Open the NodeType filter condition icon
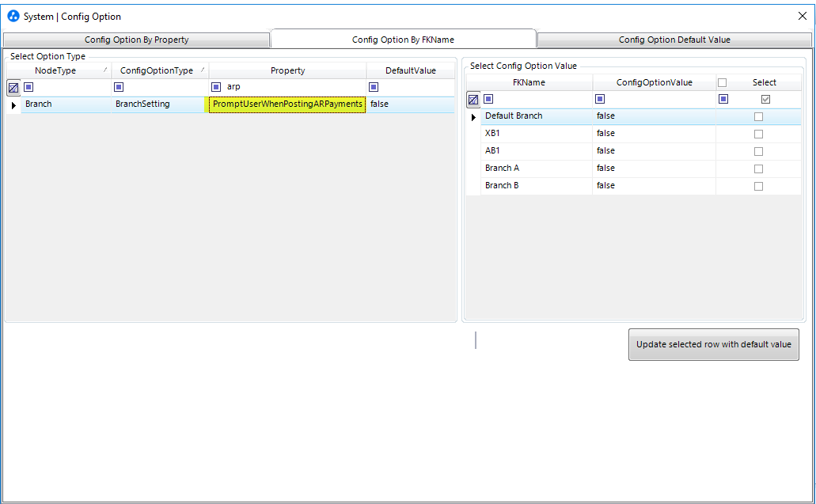 coord(28,87)
